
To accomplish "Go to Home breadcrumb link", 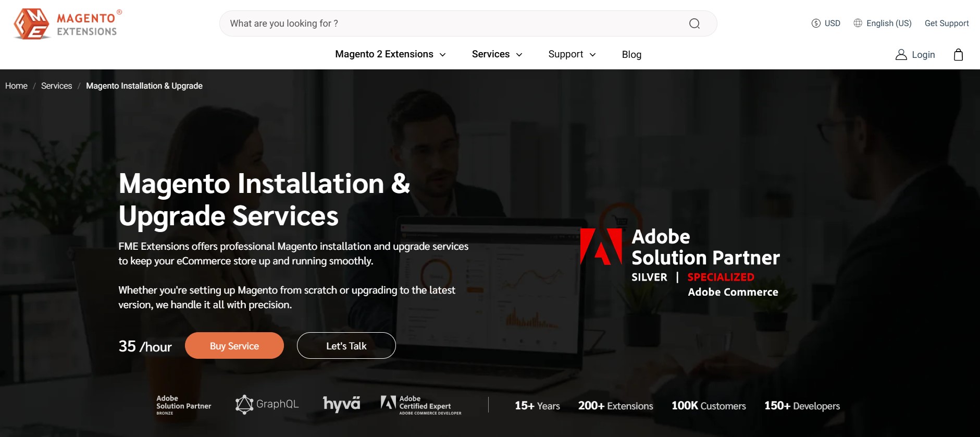I will click(16, 86).
